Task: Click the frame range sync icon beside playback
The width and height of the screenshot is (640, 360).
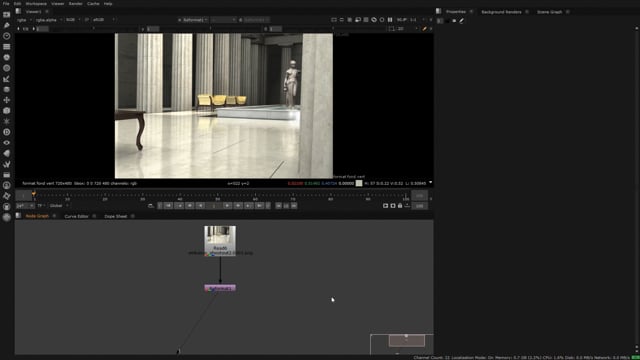Action: point(151,206)
